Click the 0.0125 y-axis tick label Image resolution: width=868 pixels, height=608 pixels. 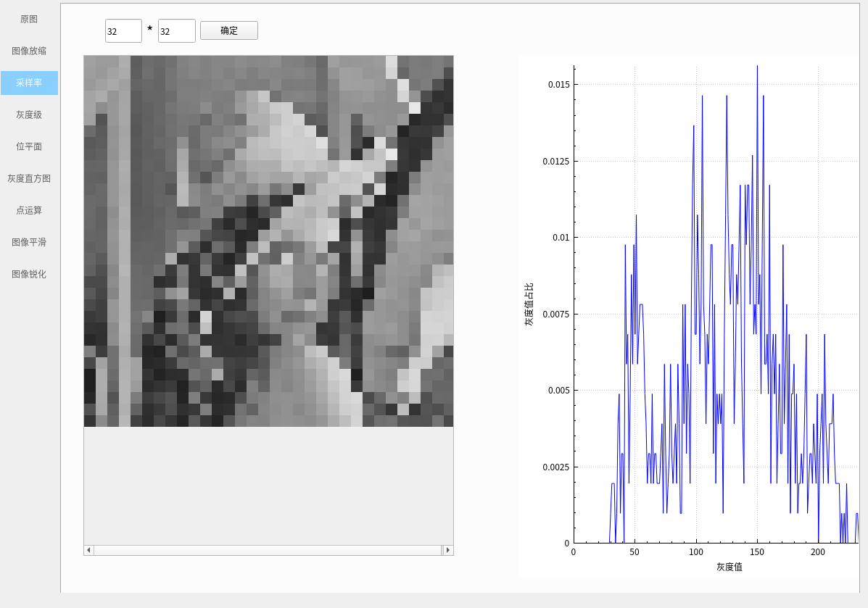coord(555,161)
